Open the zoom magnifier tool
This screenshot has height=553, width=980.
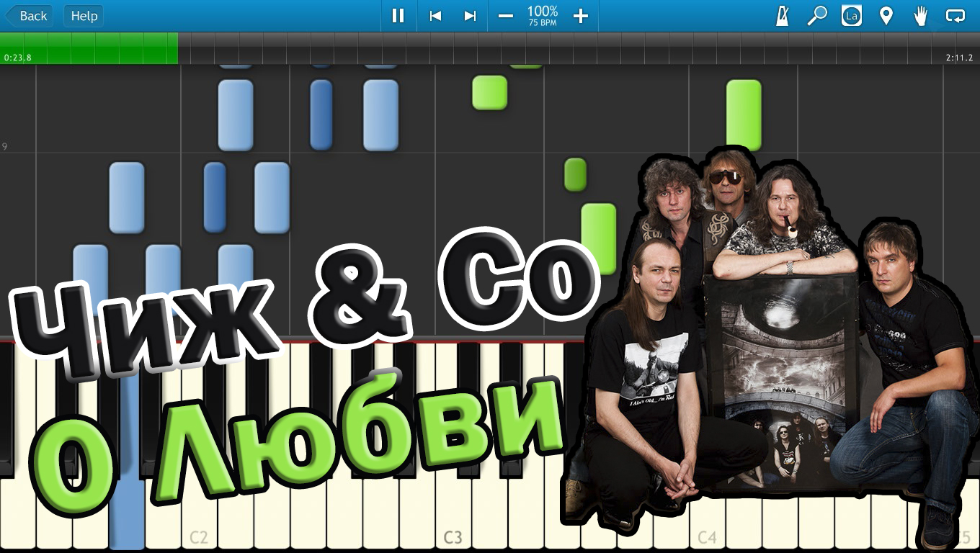[x=816, y=16]
